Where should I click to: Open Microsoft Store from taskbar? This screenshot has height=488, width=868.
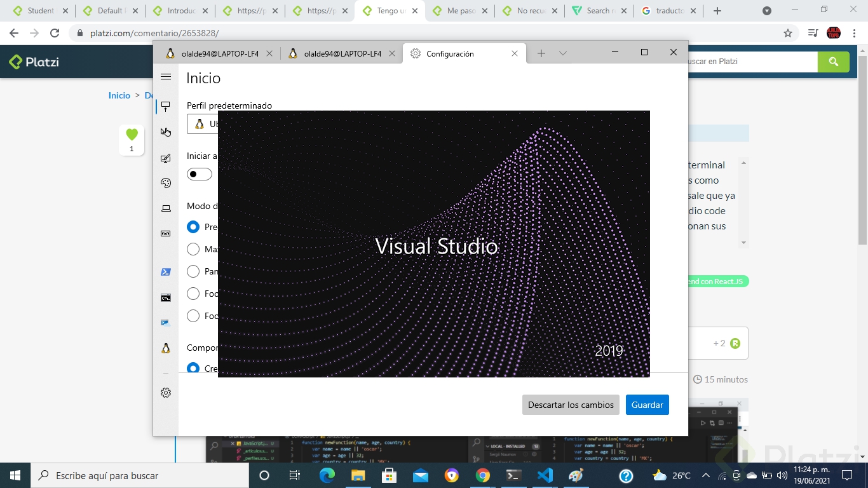click(x=389, y=475)
